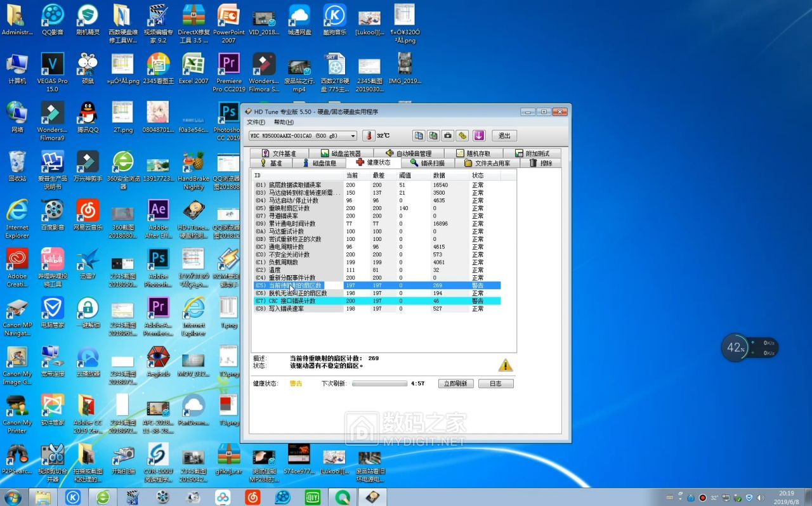Switch to the 错误扫描 tab

427,163
